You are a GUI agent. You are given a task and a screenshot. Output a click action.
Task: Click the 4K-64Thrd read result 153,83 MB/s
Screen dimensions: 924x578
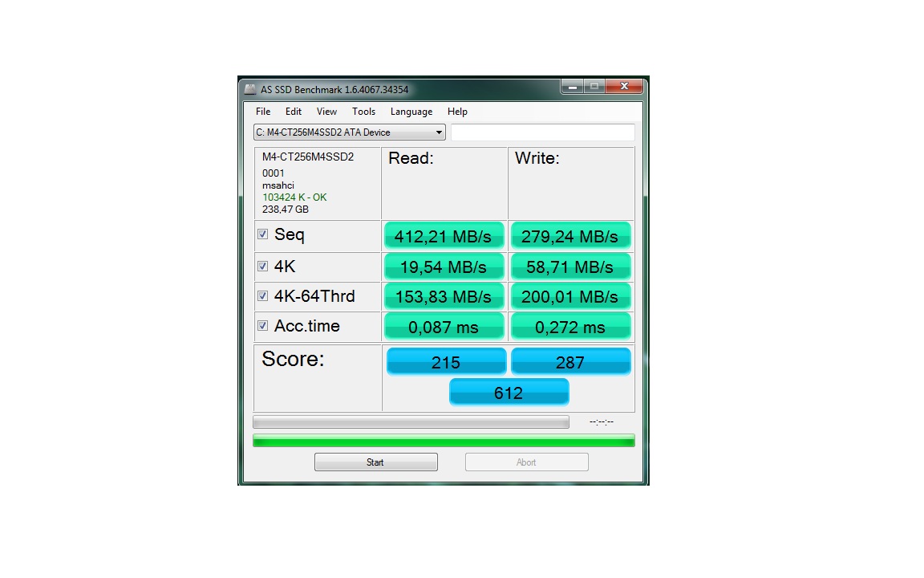click(x=444, y=296)
